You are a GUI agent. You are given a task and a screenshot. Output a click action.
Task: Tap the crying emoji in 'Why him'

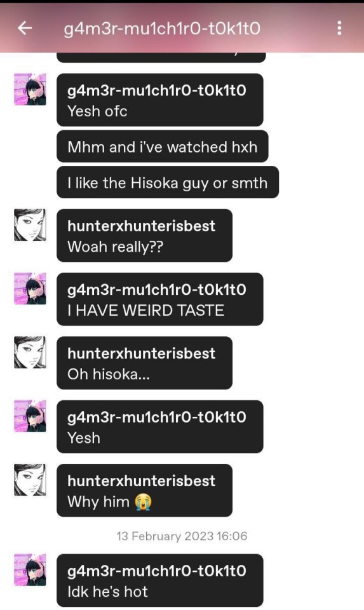click(143, 502)
